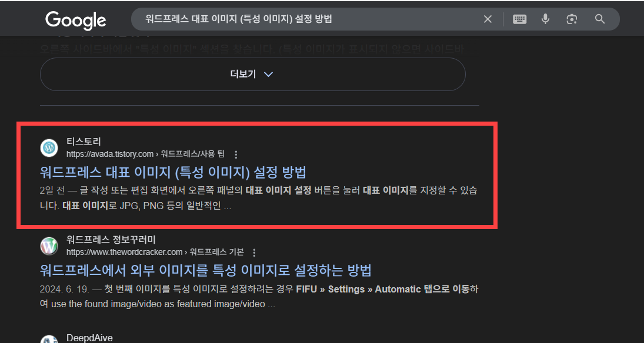The width and height of the screenshot is (644, 343).
Task: Click the https://avada.tistory.com URL breadcrumb
Action: pos(145,154)
